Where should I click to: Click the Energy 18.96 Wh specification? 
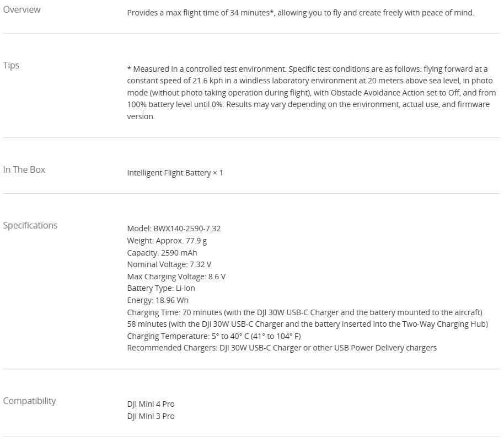pos(157,300)
